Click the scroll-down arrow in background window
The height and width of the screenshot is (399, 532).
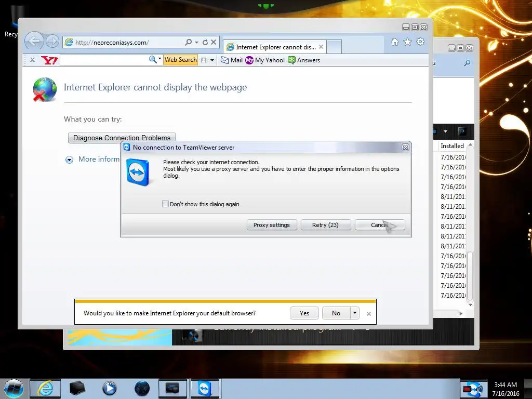[x=470, y=305]
